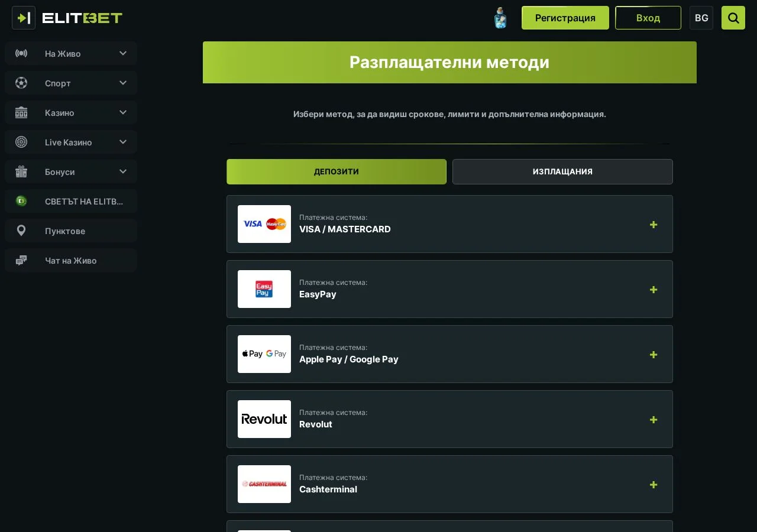Click the soccer ball Sport icon
Screen dimensions: 757x532
[21, 83]
